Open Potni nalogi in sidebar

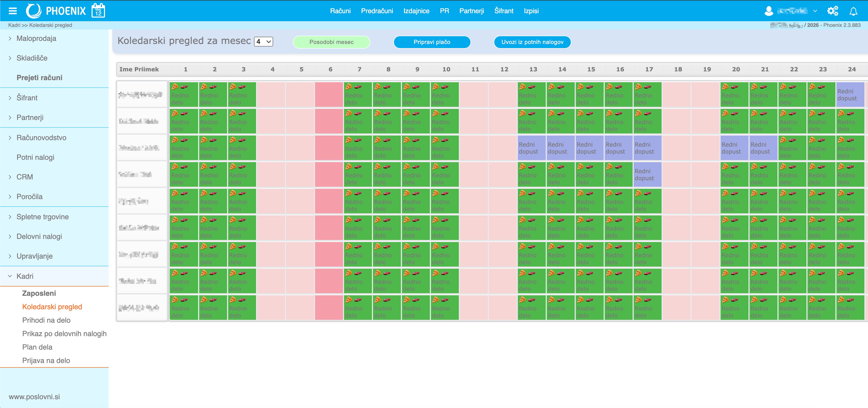[x=35, y=157]
